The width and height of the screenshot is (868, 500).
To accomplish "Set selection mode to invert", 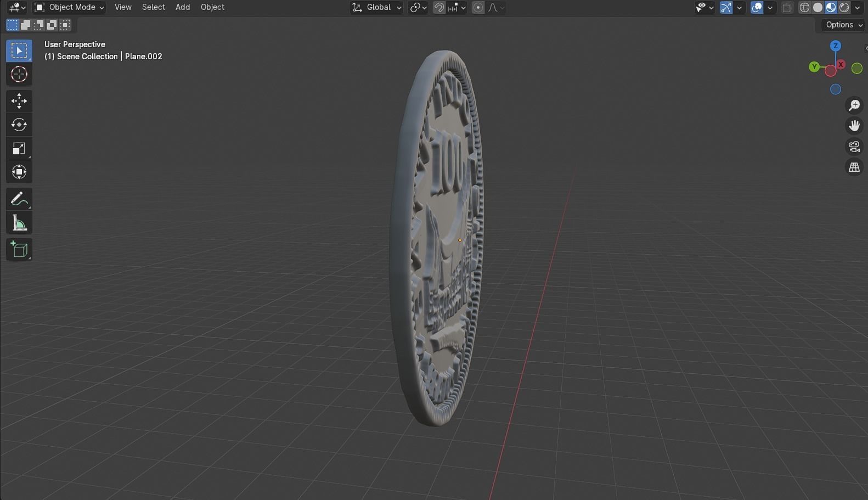I will pyautogui.click(x=52, y=25).
